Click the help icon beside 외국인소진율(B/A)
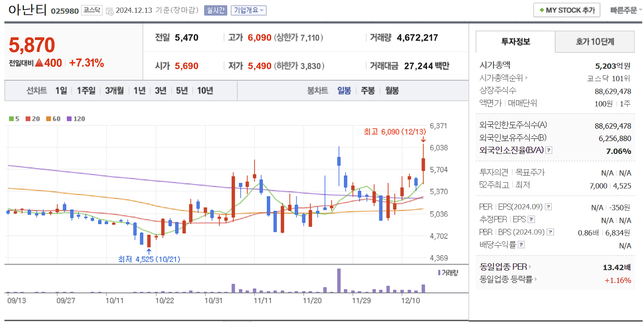The width and height of the screenshot is (644, 322). [x=550, y=150]
